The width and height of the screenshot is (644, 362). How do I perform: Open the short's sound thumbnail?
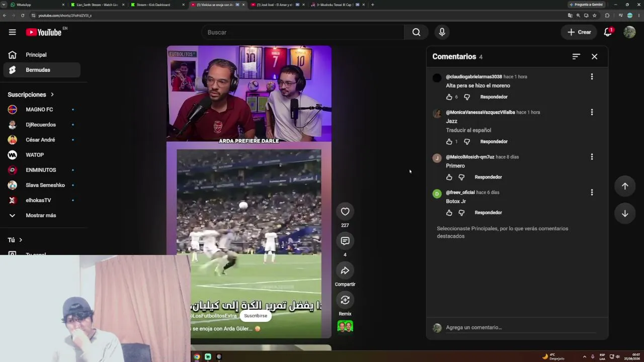pos(345,326)
